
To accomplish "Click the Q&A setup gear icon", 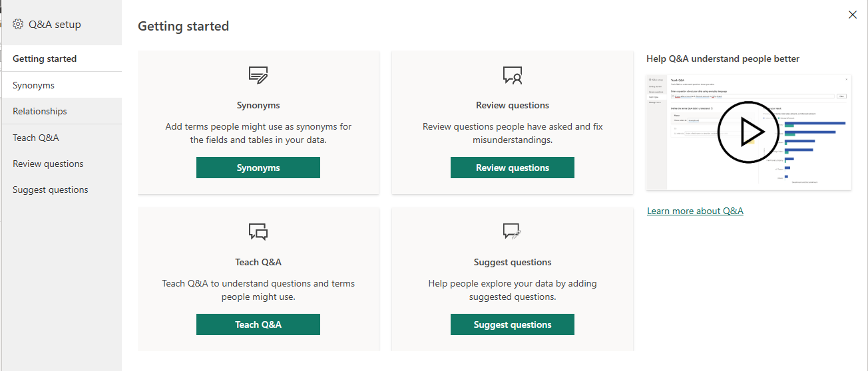I will 18,25.
